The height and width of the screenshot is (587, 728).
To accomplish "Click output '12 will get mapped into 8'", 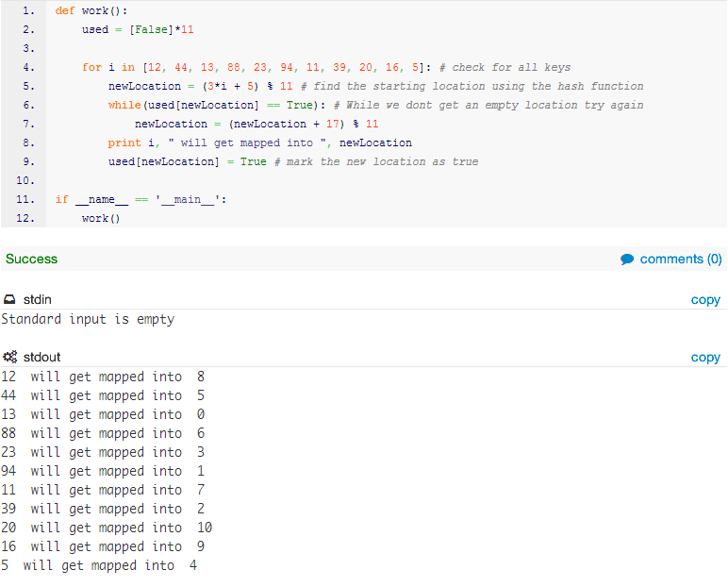I will [x=103, y=377].
